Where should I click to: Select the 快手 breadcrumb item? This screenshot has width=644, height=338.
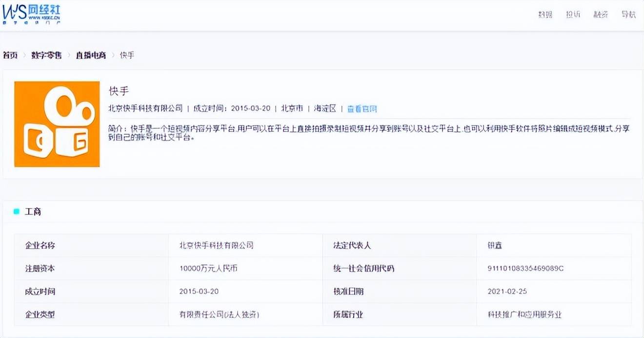tap(127, 55)
